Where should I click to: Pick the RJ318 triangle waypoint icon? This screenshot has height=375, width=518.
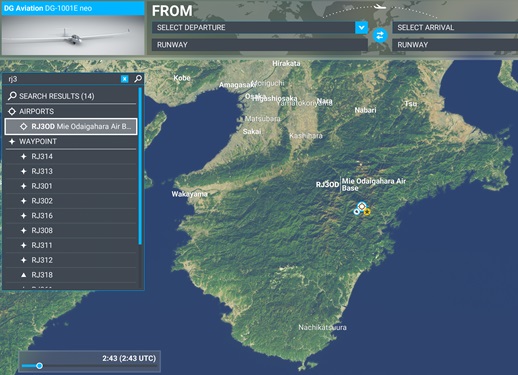[23, 275]
